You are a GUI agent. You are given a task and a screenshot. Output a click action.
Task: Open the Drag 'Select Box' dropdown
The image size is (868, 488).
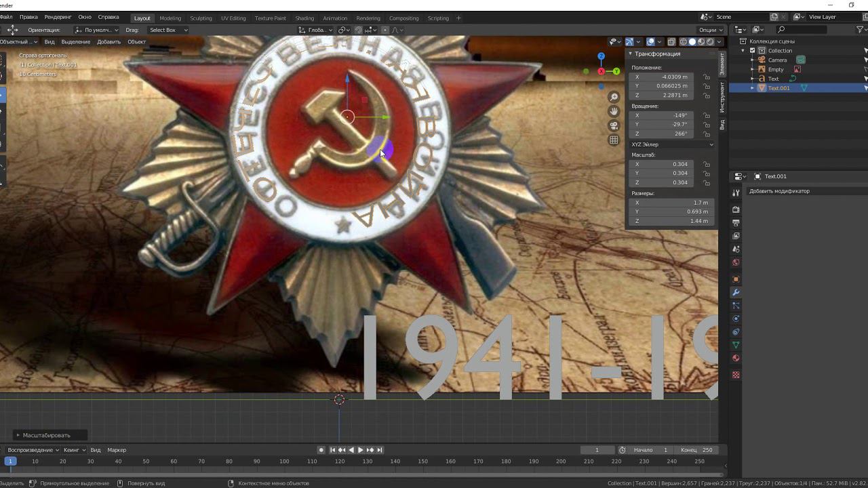tap(167, 30)
